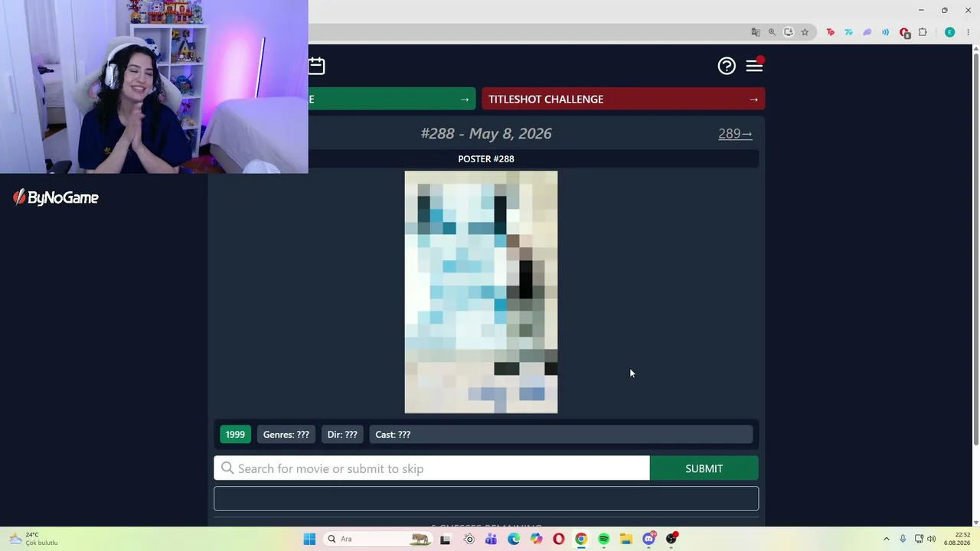Click the movie search input field
Screen dimensions: 980x551
(432, 468)
